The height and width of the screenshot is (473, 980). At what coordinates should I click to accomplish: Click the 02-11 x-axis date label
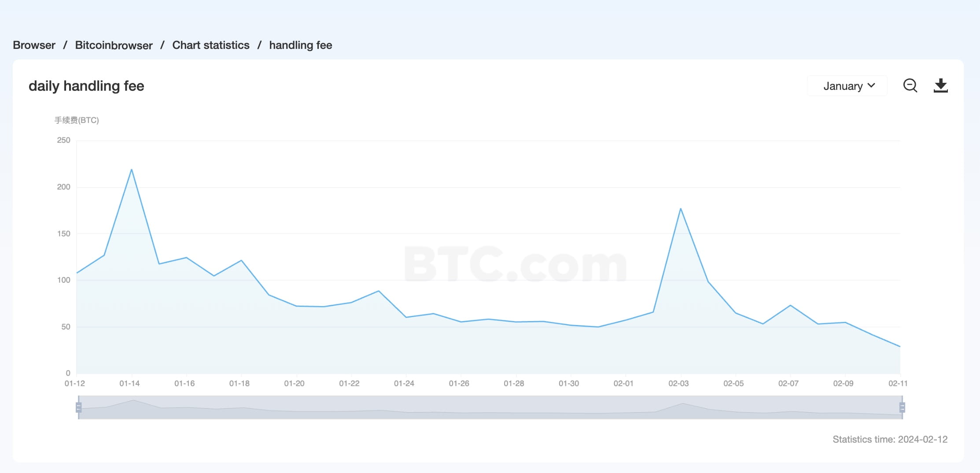(x=898, y=384)
